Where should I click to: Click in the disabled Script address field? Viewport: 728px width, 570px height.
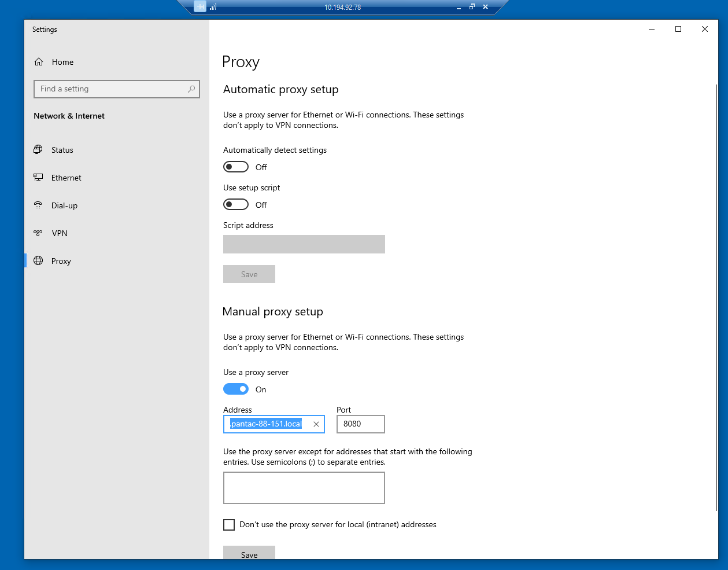(304, 244)
